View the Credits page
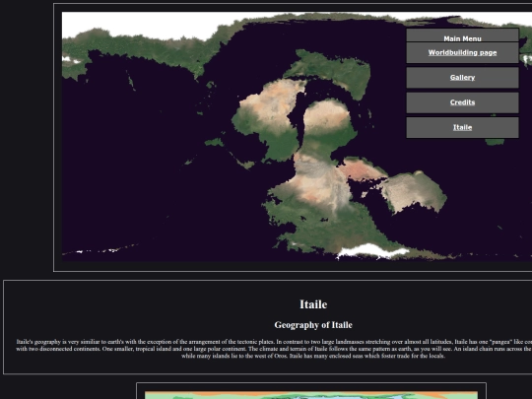This screenshot has height=399, width=532. [462, 102]
